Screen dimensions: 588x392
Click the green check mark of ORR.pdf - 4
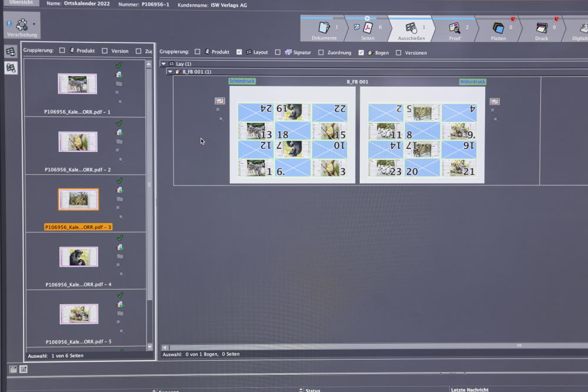click(120, 238)
